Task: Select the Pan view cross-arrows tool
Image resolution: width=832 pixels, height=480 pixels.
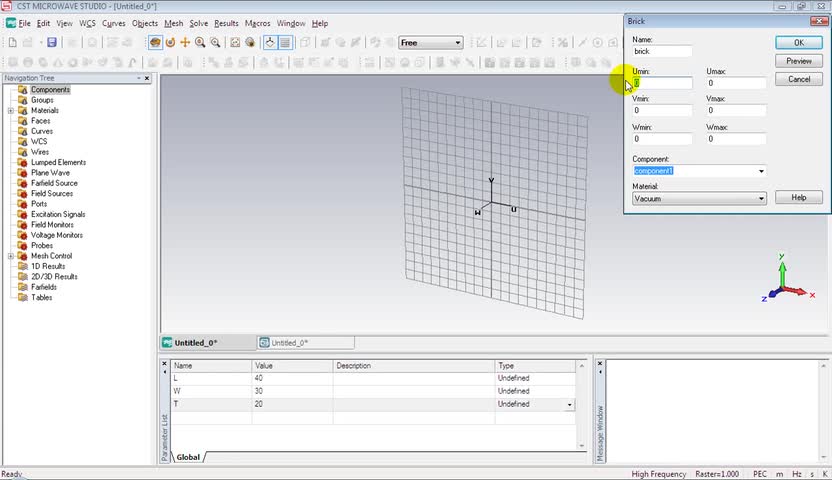Action: tap(185, 42)
